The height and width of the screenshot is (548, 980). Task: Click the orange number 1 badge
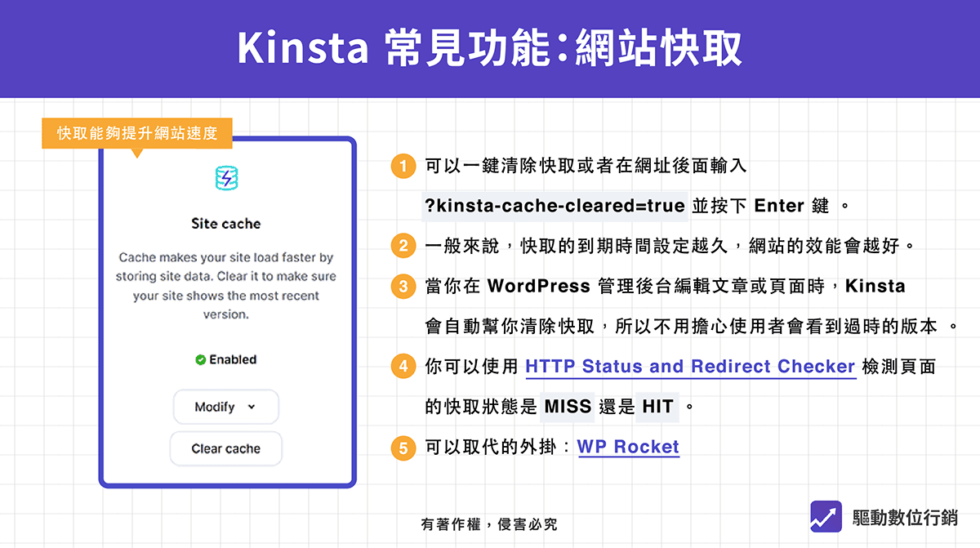402,167
